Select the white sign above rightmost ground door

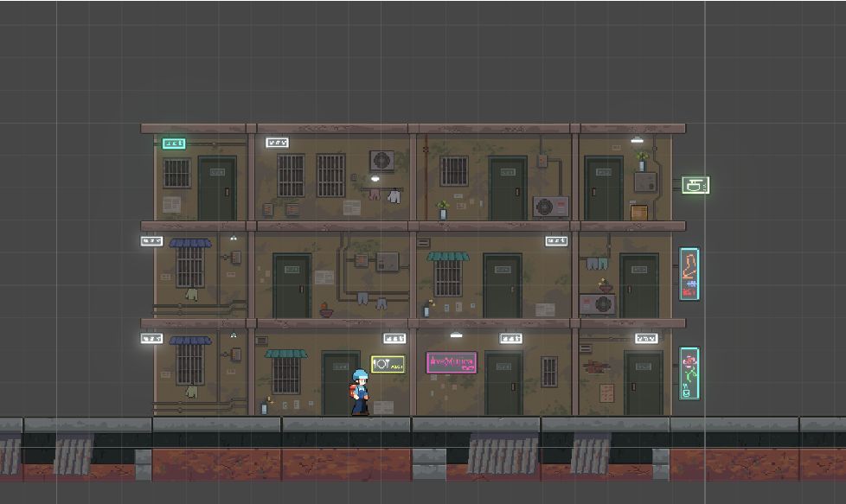coord(646,338)
